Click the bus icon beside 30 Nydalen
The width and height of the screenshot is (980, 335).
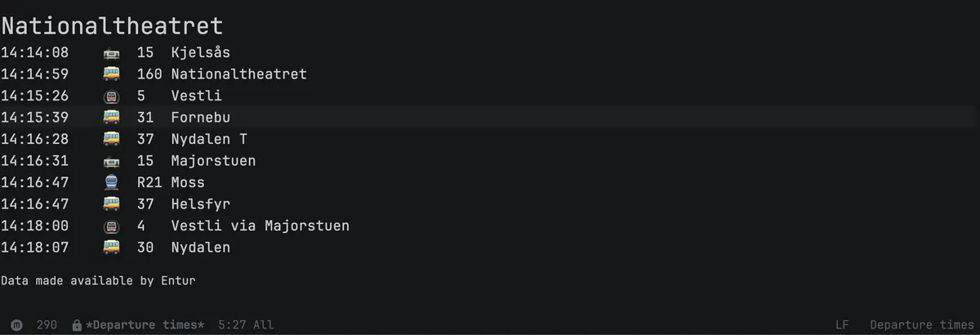[x=111, y=248]
